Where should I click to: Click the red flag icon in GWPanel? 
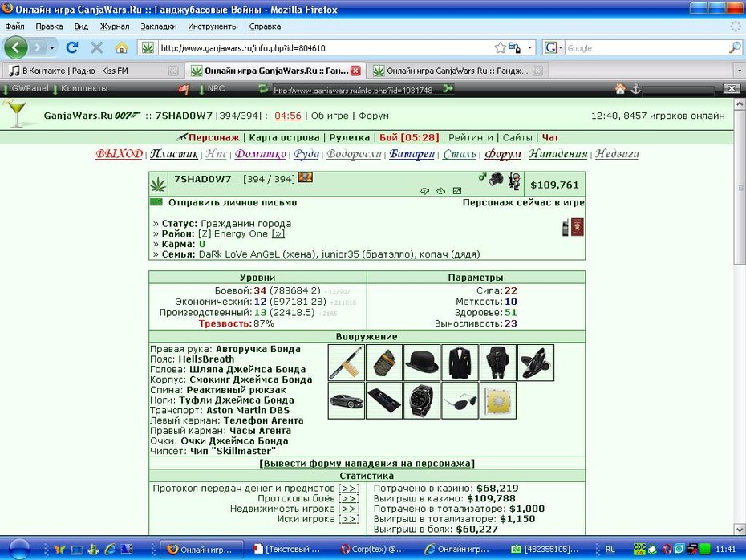[183, 89]
